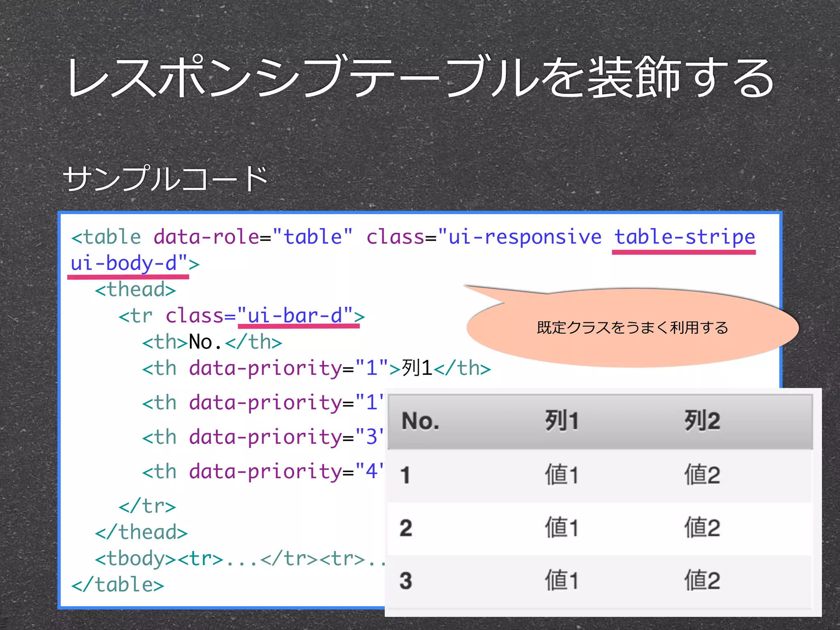Screen dimensions: 840x630
Task: Click 値1 in row 2
Action: [x=562, y=527]
